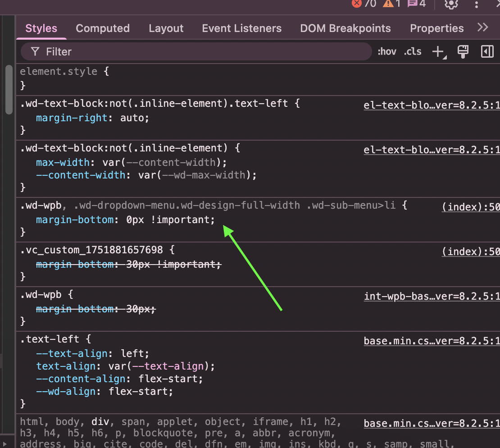Screen dimensions: 500x448
Task: Edit --wd-align flex-start value
Action: [138, 391]
